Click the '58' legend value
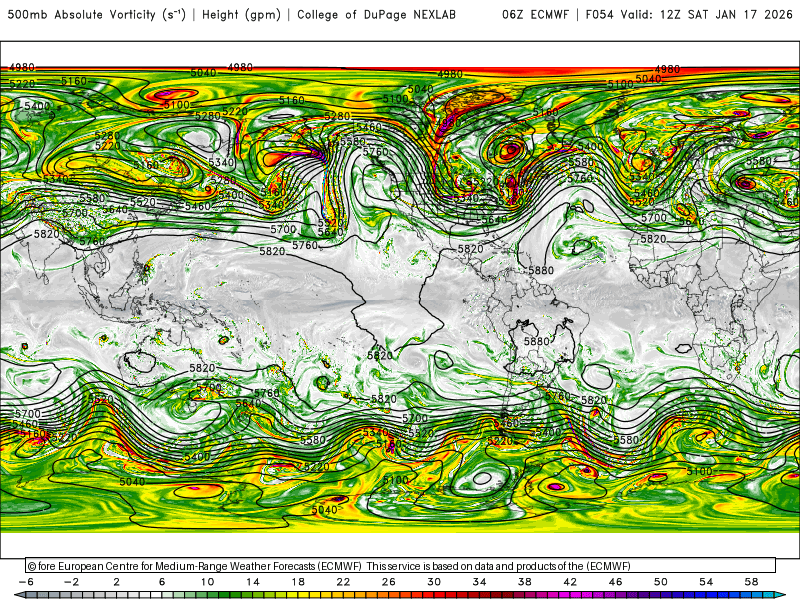 click(x=752, y=582)
